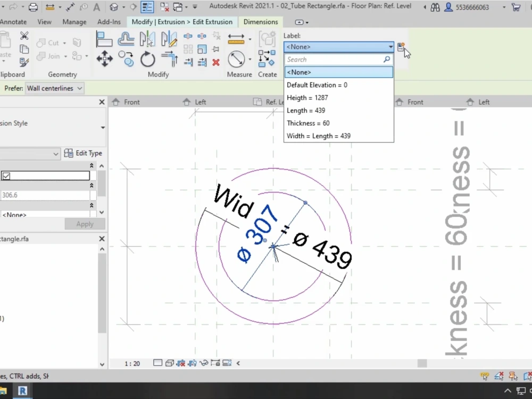Select Mirror - Draw Axis tool
Screen dimensions: 532x399
point(169,39)
